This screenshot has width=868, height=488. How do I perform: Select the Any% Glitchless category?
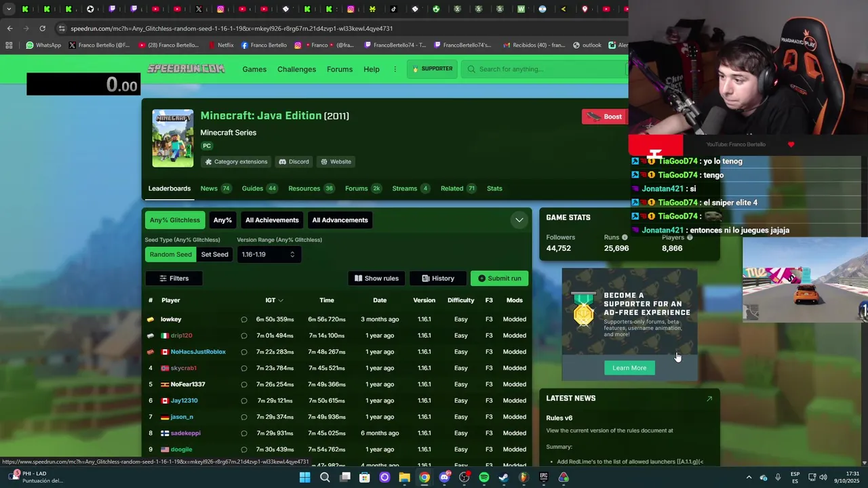(175, 220)
